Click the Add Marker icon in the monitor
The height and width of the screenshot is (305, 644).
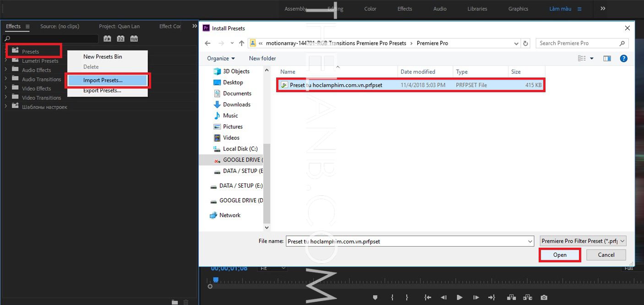click(x=375, y=298)
